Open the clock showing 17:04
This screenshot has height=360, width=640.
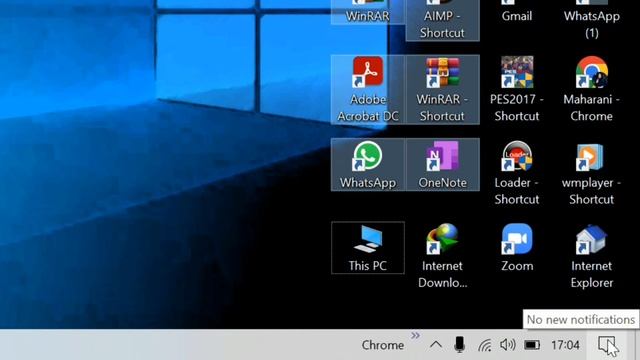click(x=565, y=345)
